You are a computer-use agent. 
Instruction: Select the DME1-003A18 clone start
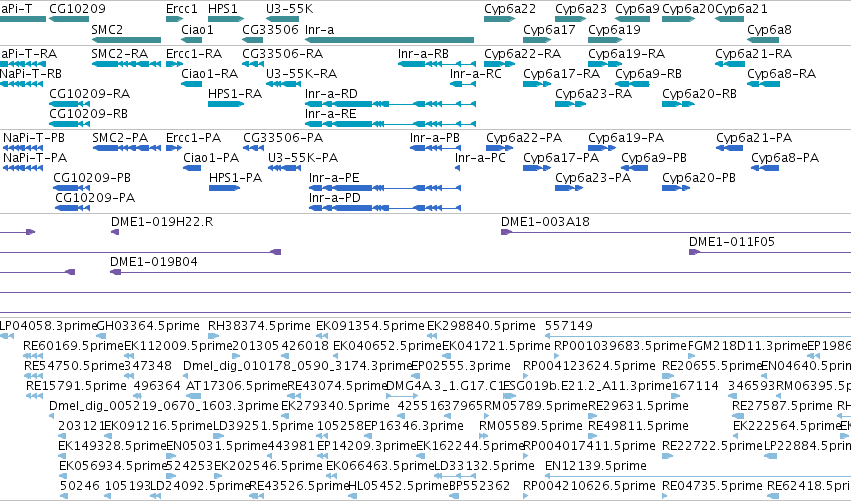(506, 232)
